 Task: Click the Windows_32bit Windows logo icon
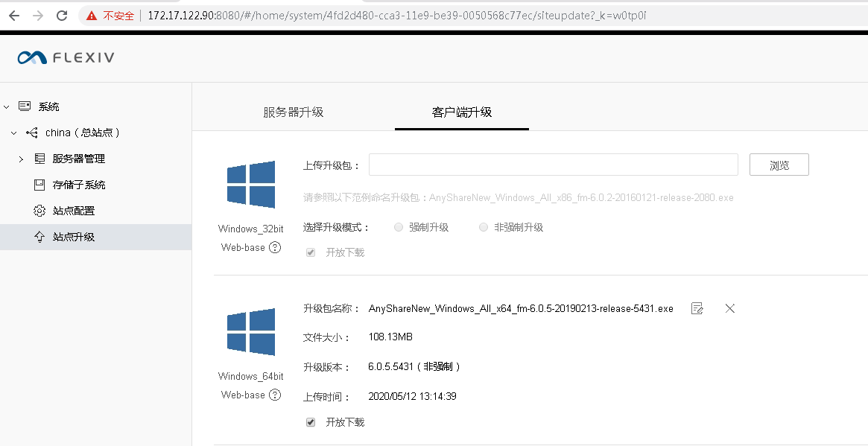251,184
